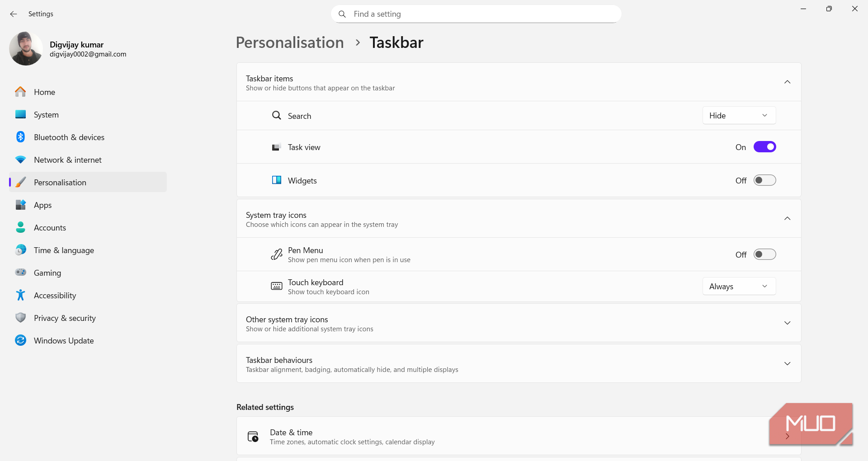Viewport: 868px width, 461px height.
Task: Click the Windows Update sync icon
Action: [20, 340]
